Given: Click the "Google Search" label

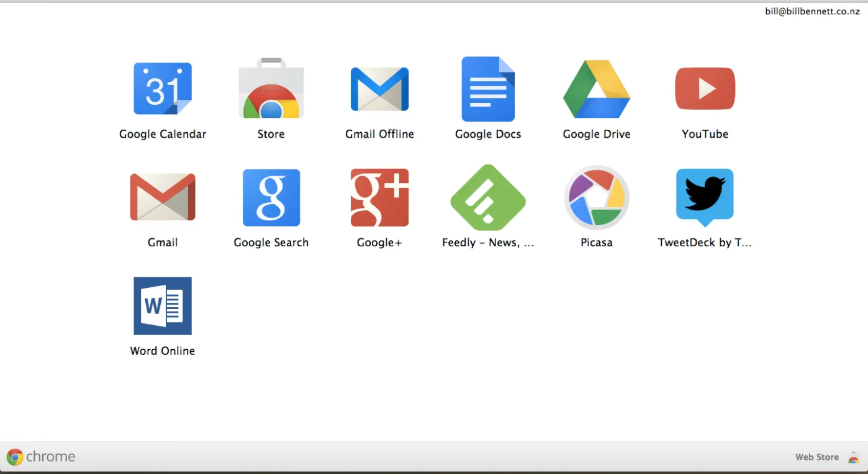Looking at the screenshot, I should (x=271, y=243).
